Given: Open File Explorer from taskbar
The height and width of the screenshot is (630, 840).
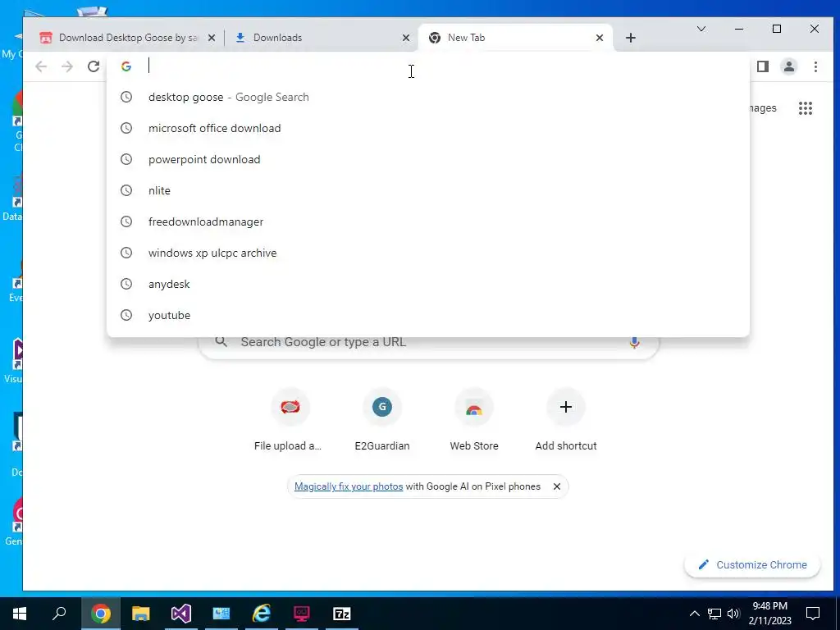Looking at the screenshot, I should click(x=140, y=614).
